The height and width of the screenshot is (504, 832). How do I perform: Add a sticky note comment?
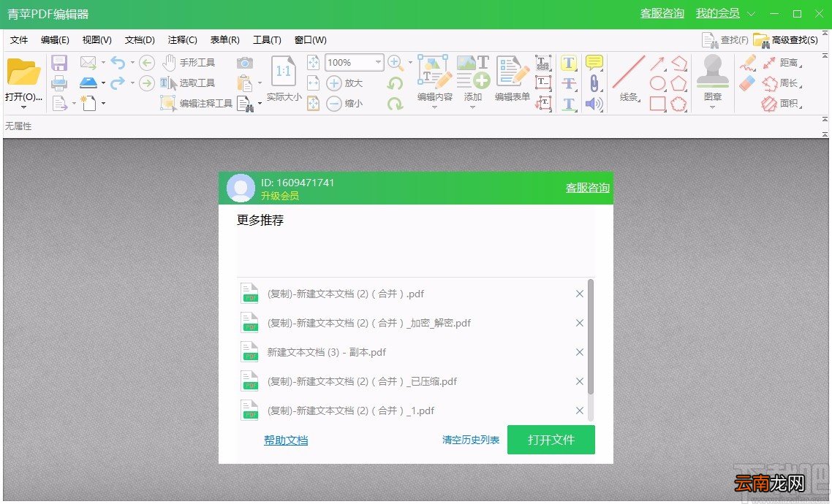594,63
